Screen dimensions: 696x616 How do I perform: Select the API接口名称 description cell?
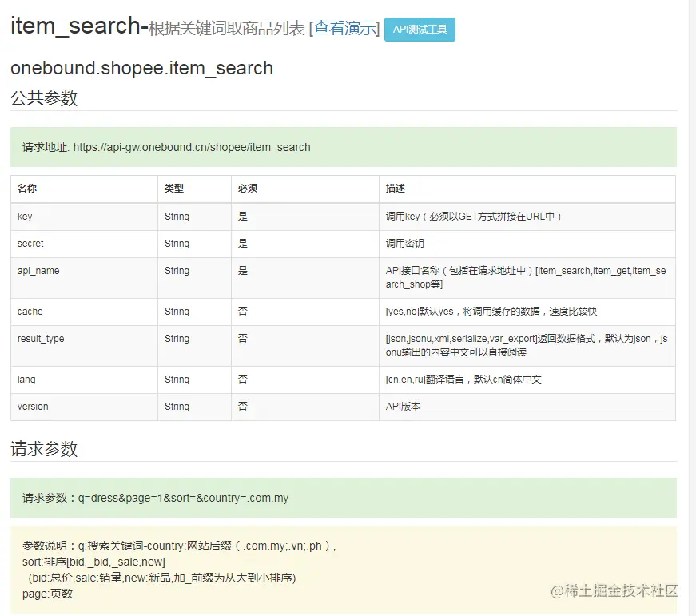[526, 277]
